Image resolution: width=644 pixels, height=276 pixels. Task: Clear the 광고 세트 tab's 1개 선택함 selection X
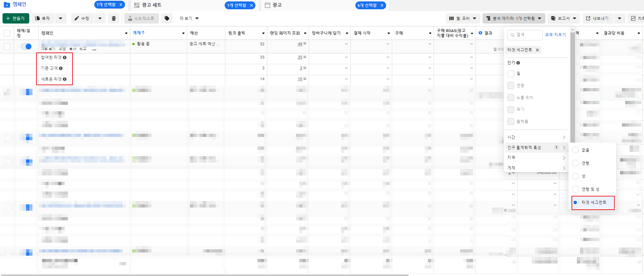coord(251,5)
